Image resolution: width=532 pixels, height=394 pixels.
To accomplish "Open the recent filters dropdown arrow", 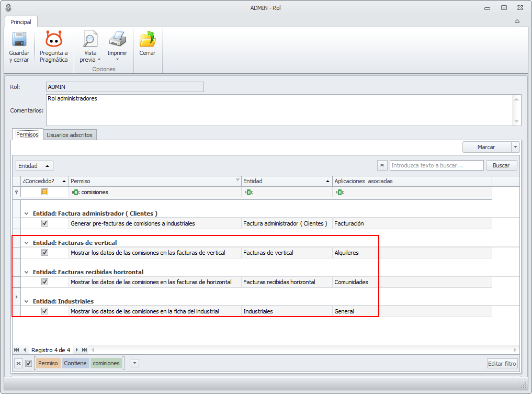I will click(134, 363).
